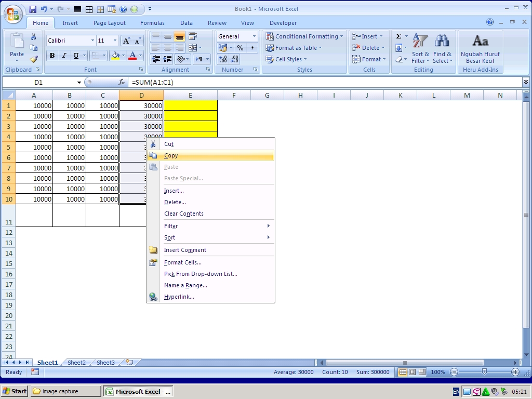
Task: Click the Cut scissors icon in Clipboard
Action: point(34,36)
